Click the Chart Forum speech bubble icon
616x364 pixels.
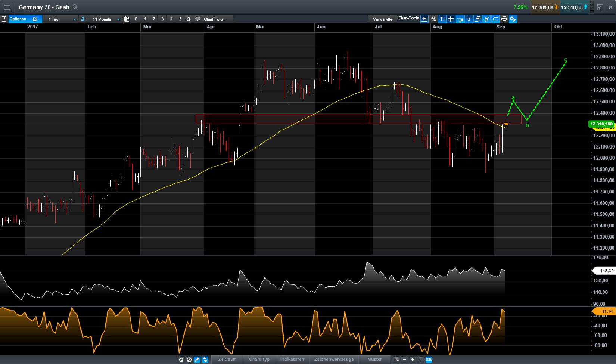(198, 19)
